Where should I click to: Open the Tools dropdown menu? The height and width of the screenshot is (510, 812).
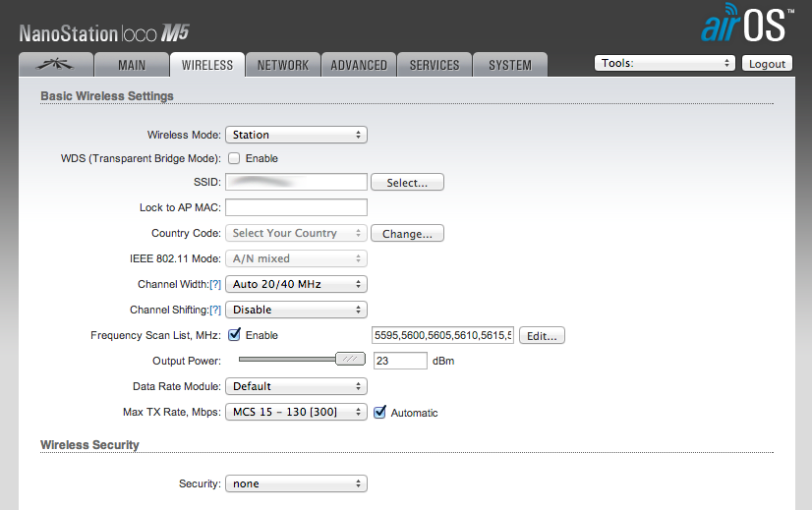pyautogui.click(x=665, y=63)
